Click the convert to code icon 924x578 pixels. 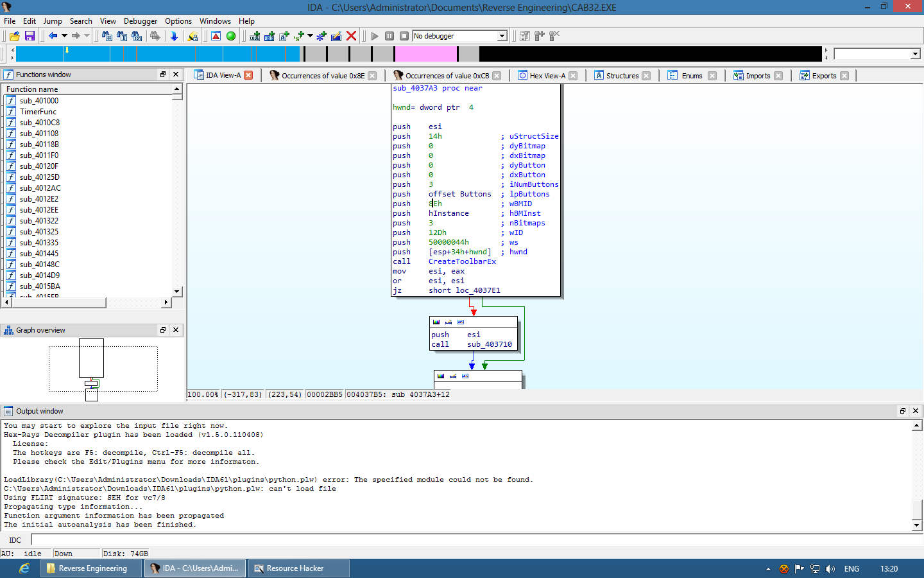[x=255, y=36]
